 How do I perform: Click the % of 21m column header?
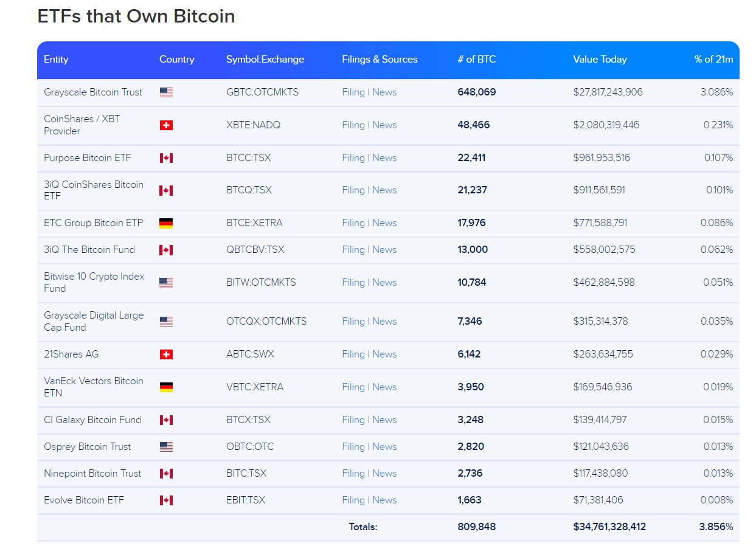point(713,60)
